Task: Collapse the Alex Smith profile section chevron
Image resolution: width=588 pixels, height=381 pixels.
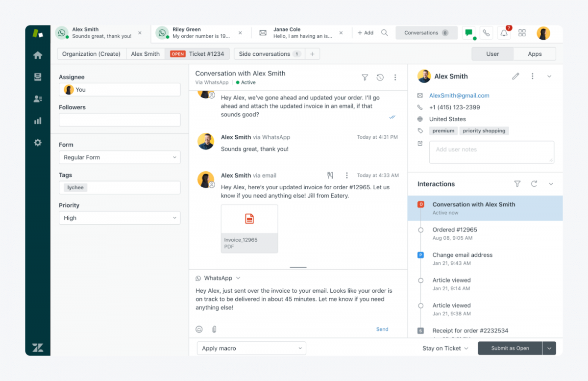Action: [x=549, y=76]
